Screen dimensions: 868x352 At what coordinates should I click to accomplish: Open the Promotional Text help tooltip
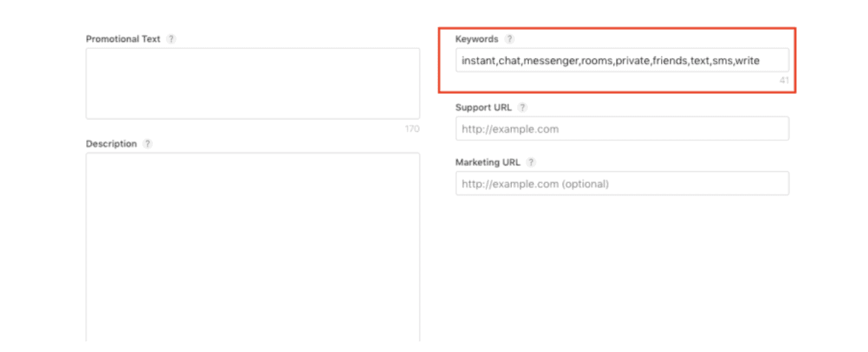pos(171,38)
